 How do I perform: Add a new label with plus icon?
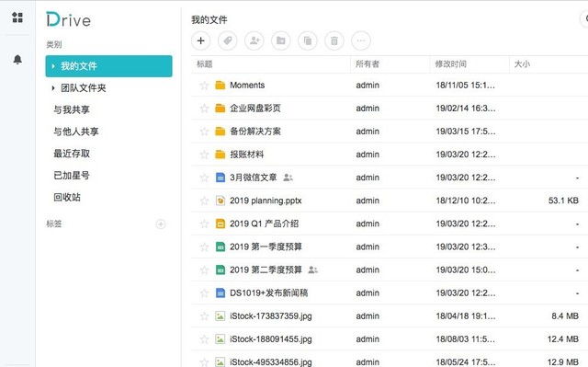point(161,224)
